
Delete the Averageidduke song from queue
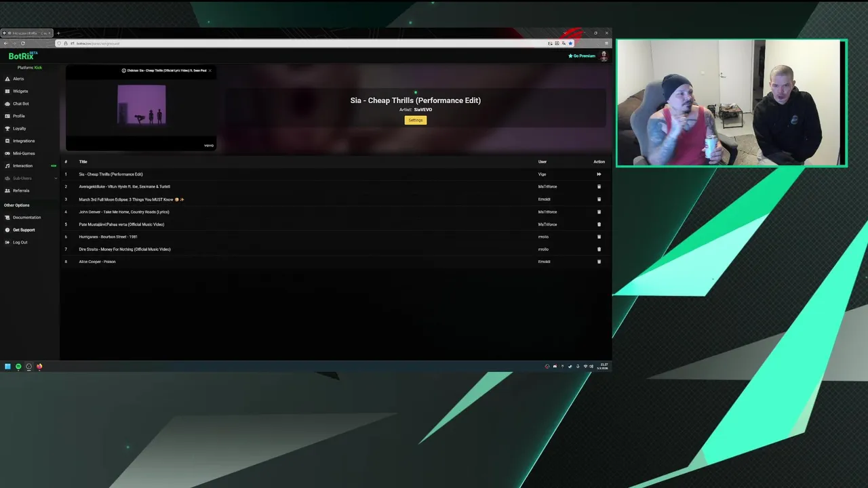[599, 186]
